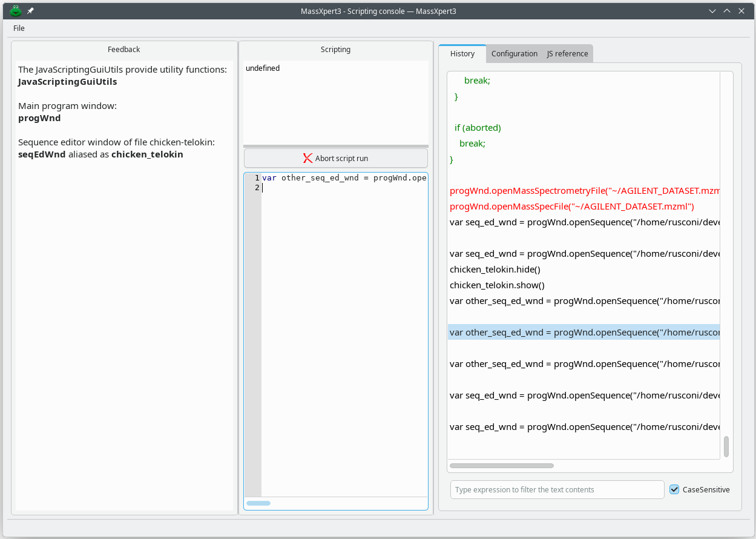Click the script editor horizontal scrollbar
The height and width of the screenshot is (539, 756).
coord(258,503)
